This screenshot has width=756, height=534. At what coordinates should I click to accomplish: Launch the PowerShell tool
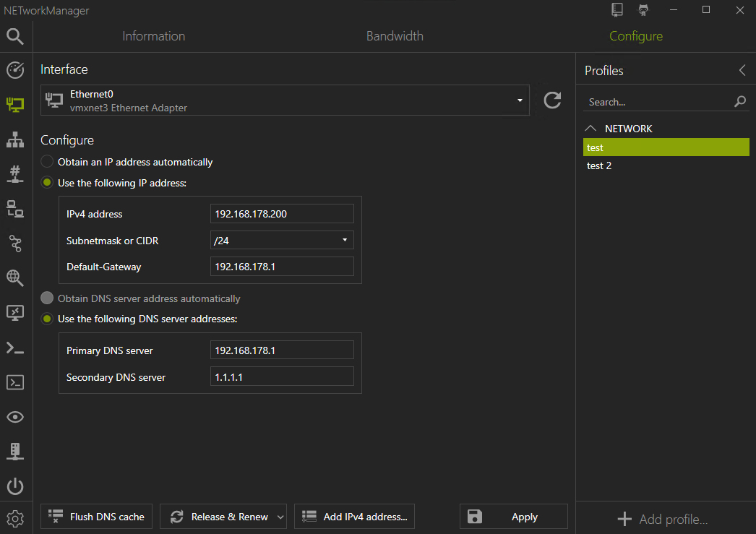(x=15, y=348)
